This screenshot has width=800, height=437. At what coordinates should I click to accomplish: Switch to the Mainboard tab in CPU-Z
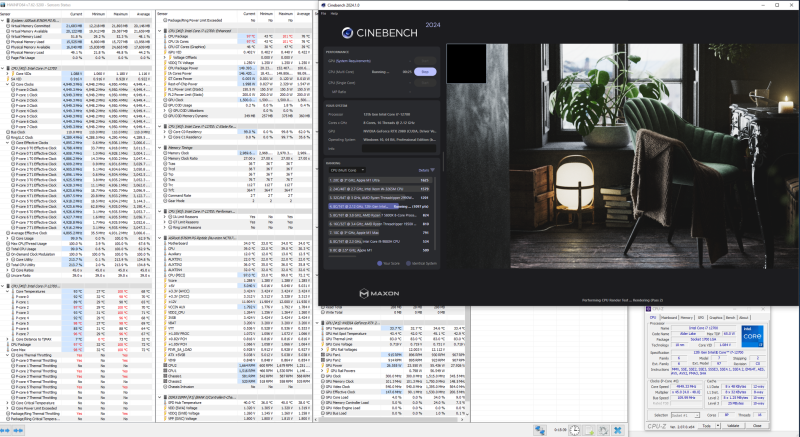(x=669, y=318)
